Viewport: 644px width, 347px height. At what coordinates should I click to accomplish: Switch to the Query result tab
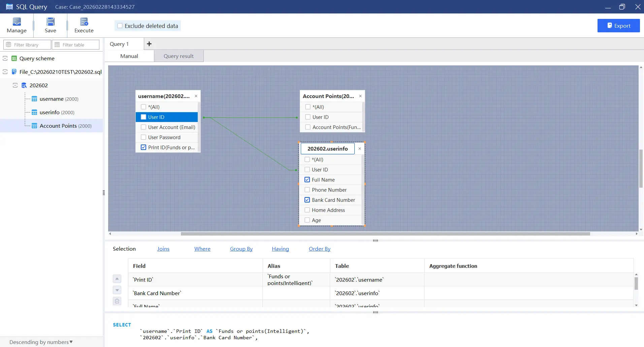[x=179, y=56]
